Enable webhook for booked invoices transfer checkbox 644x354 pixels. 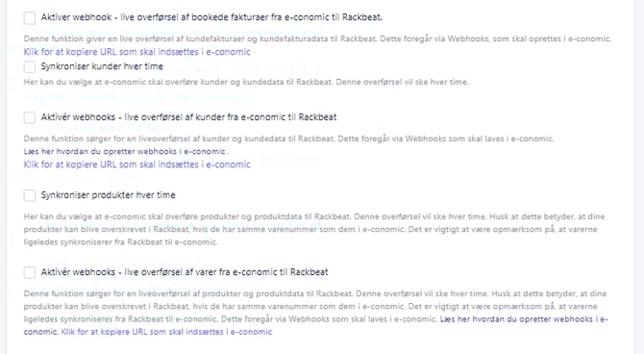(x=30, y=17)
